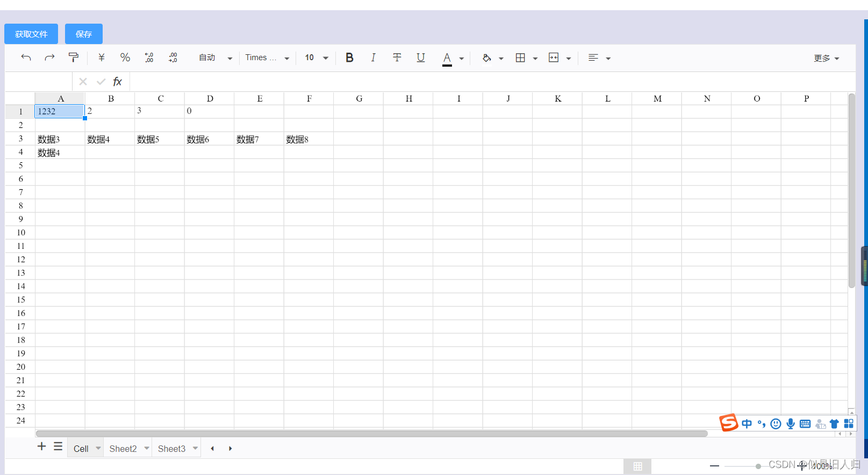Image resolution: width=868 pixels, height=475 pixels.
Task: Open the sheet list menu icon
Action: coord(58,447)
